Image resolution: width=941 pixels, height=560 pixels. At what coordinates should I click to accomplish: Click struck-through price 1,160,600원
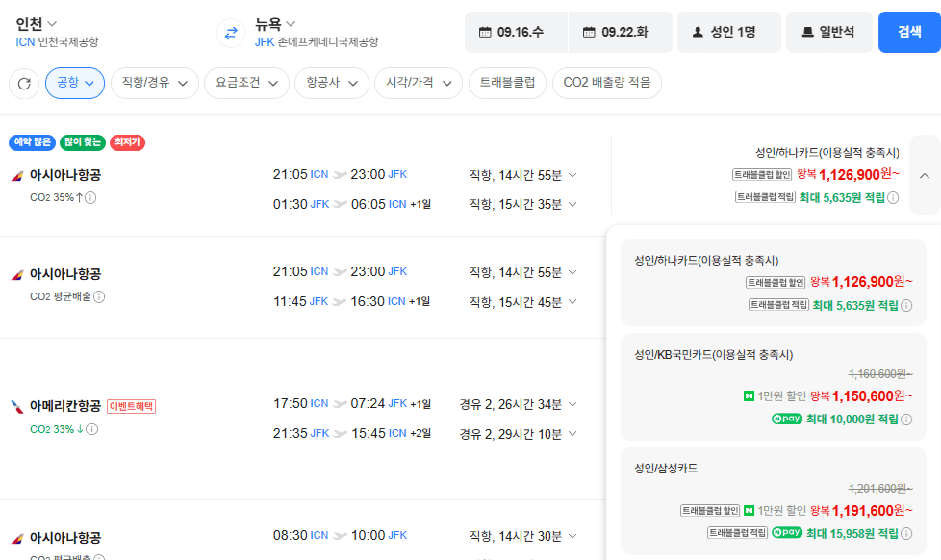879,374
